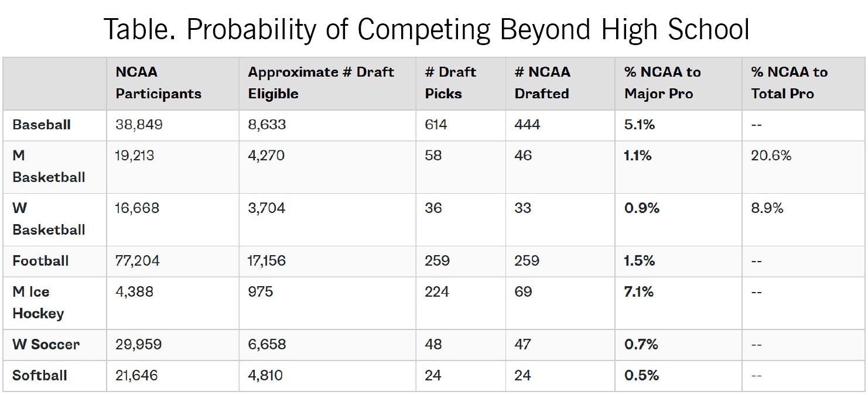Select the # Draft Picks column header

coord(450,83)
